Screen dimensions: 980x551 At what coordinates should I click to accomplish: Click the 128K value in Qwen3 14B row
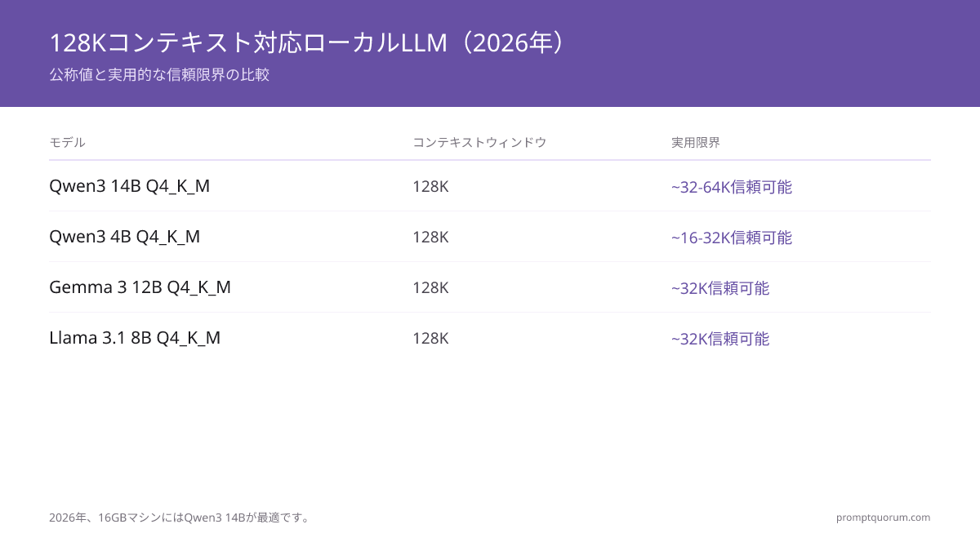tap(430, 187)
